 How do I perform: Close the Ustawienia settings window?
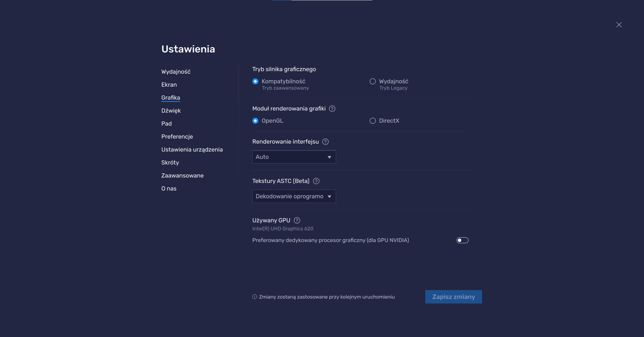tap(619, 25)
